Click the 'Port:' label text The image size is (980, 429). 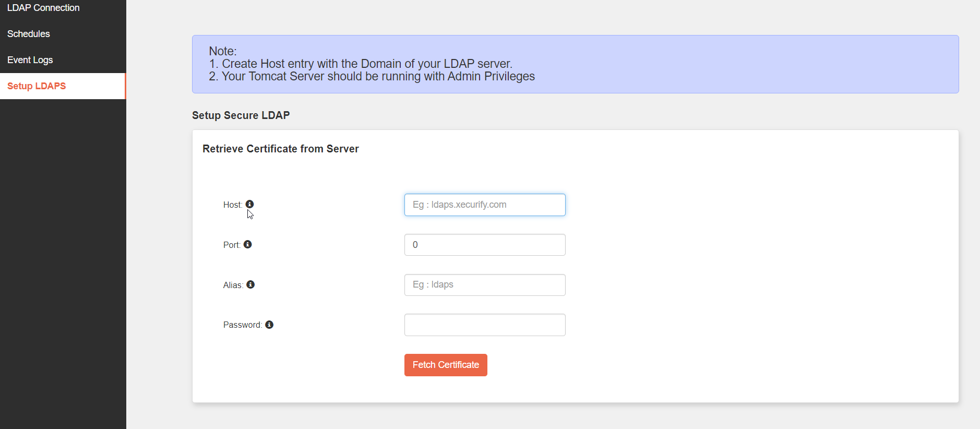click(232, 245)
